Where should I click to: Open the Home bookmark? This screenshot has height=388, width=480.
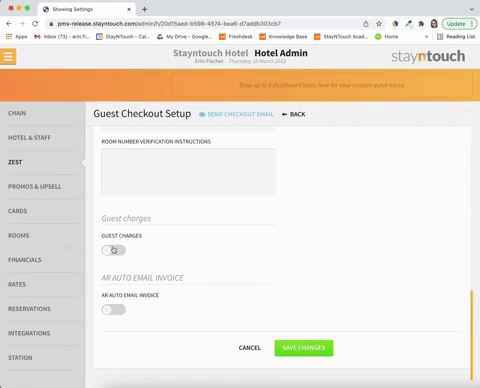pos(387,37)
